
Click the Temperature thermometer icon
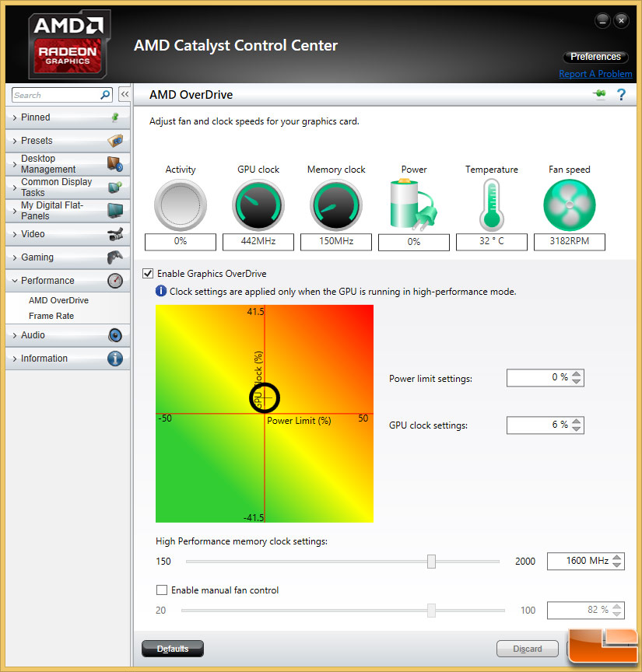(x=492, y=205)
